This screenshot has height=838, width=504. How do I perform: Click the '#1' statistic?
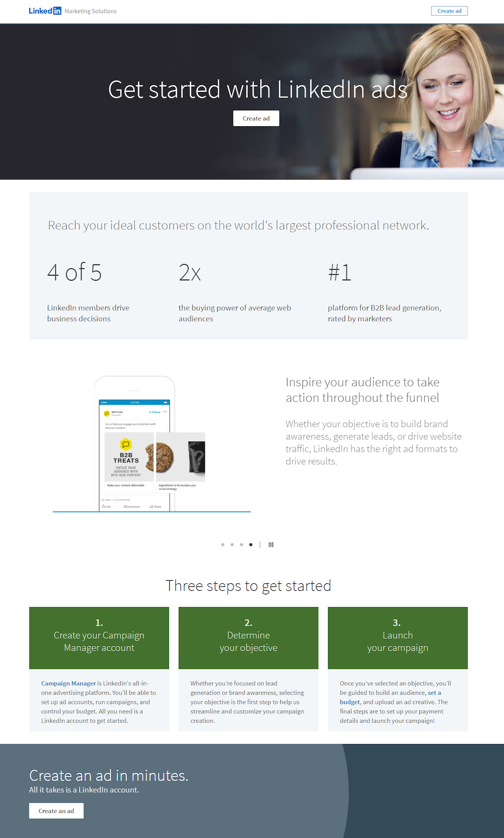340,273
